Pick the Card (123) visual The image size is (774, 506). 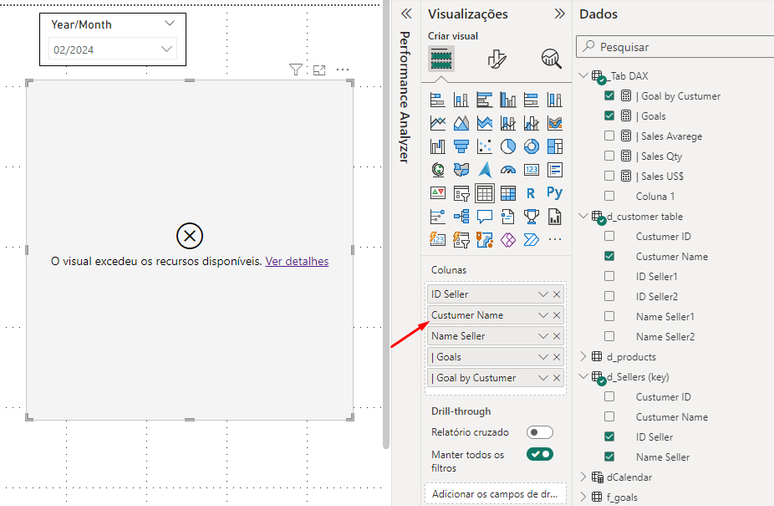[531, 170]
